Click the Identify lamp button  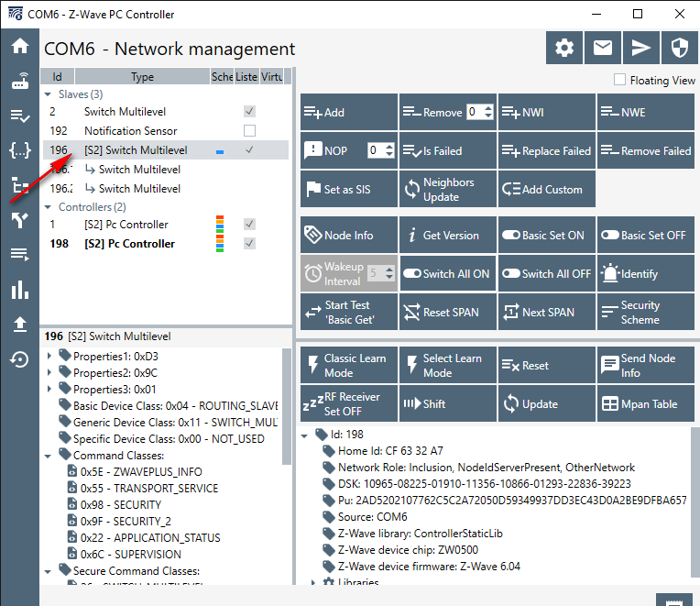(x=646, y=273)
